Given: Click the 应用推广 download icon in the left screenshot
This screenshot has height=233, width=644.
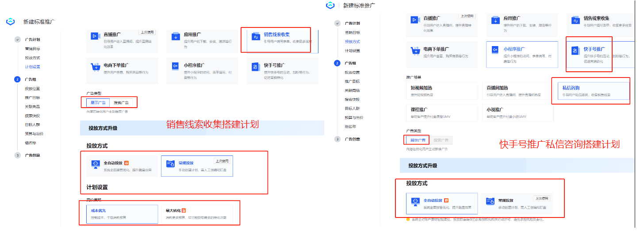Looking at the screenshot, I should coord(176,36).
